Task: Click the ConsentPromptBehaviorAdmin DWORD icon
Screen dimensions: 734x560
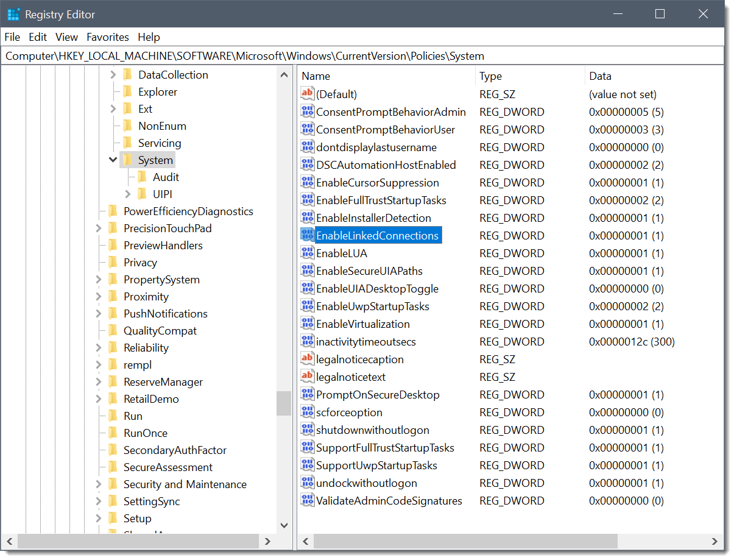Action: click(307, 112)
